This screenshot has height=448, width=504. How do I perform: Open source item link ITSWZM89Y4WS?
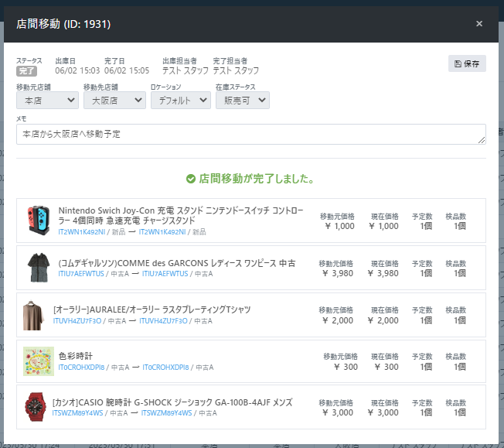coord(77,412)
